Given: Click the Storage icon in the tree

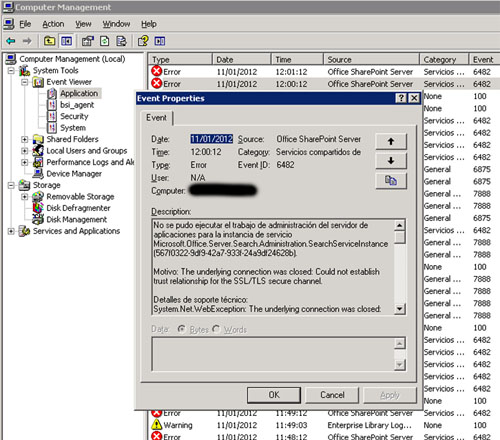Looking at the screenshot, I should click(x=25, y=185).
